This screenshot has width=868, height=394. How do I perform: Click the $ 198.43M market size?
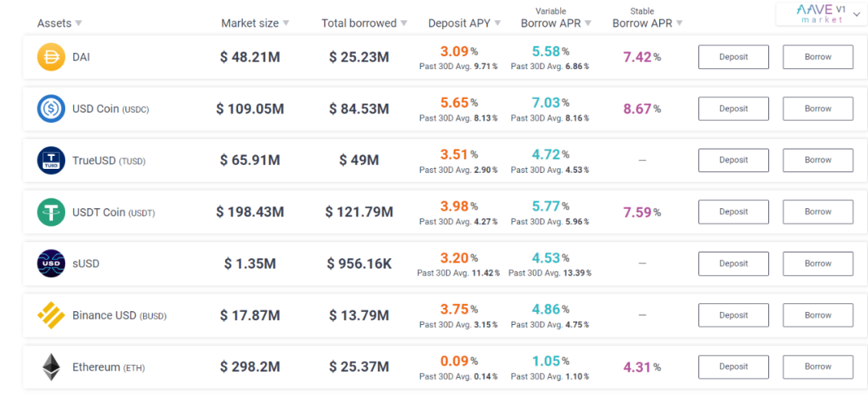[250, 211]
